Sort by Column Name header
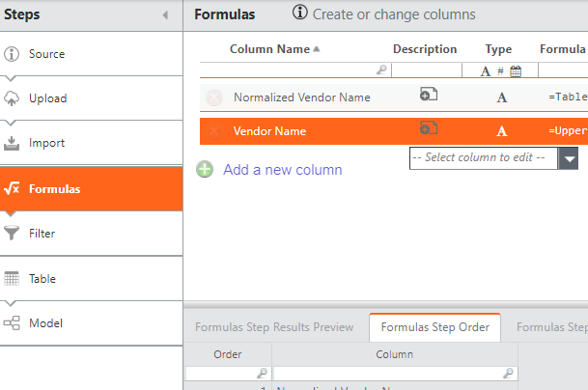 click(270, 49)
